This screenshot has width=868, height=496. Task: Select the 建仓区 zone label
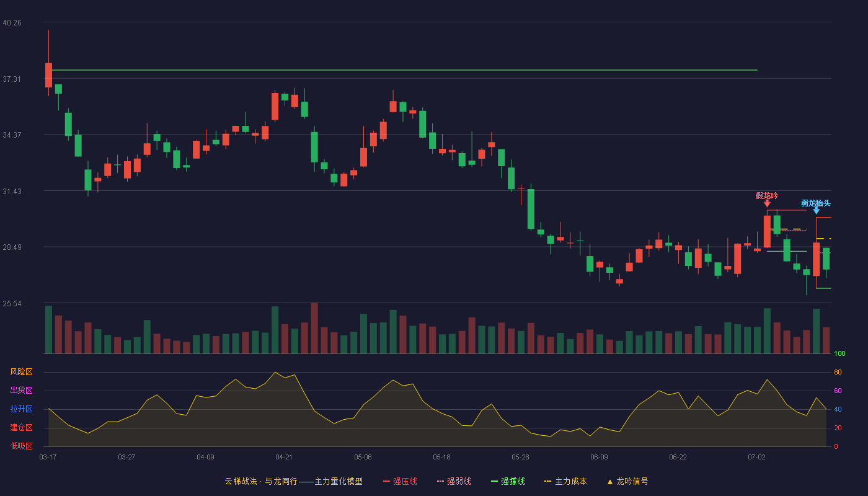coord(21,428)
